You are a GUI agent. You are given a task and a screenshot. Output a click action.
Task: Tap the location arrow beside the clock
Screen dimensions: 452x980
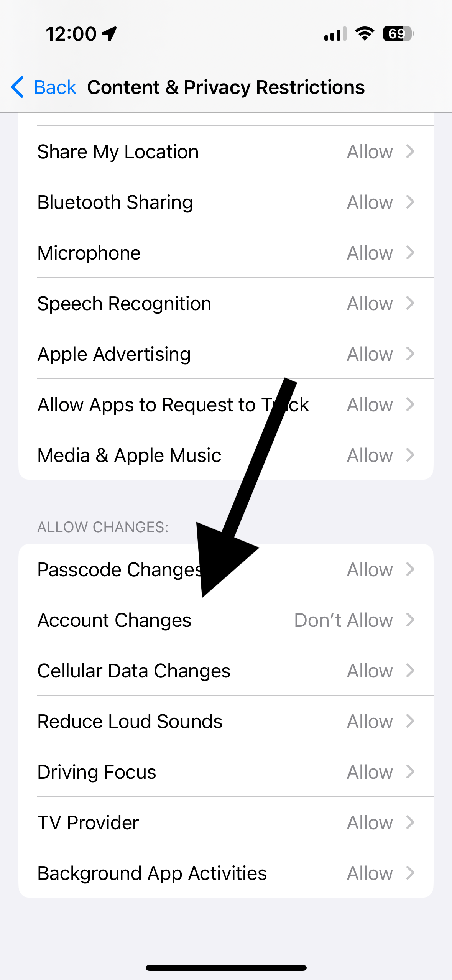[109, 34]
